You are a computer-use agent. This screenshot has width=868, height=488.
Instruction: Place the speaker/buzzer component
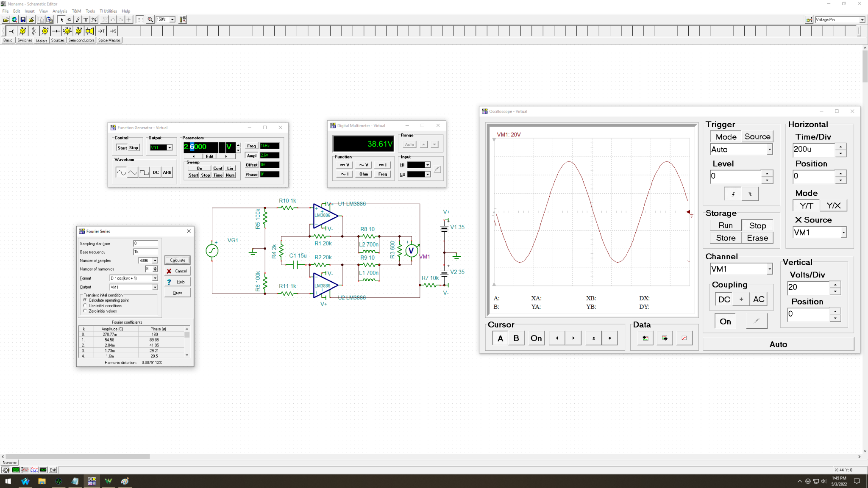[90, 31]
